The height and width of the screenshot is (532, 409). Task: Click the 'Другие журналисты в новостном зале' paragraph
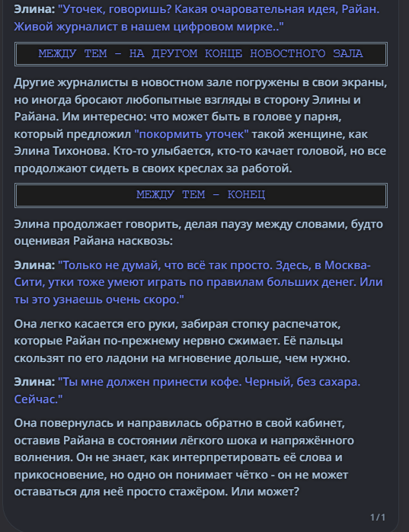[x=200, y=125]
